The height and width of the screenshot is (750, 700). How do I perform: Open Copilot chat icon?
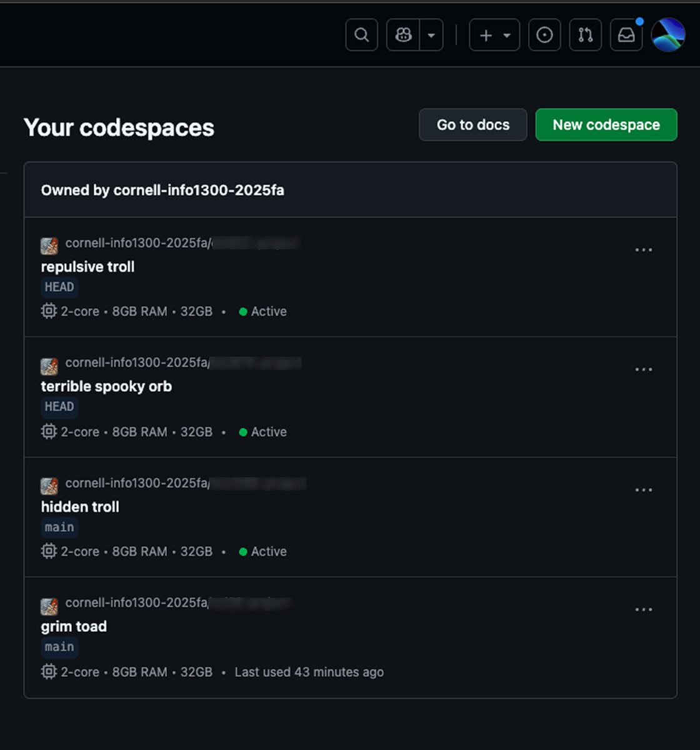tap(403, 35)
